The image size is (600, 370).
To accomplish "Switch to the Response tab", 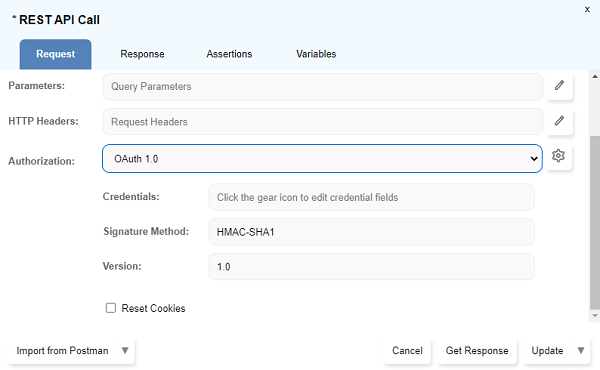I will point(142,54).
